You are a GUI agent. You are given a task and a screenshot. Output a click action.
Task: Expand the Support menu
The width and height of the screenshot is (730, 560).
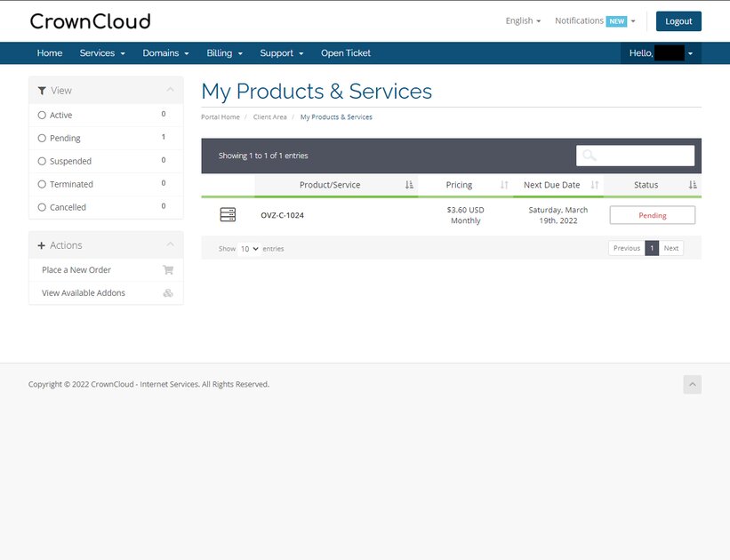282,53
